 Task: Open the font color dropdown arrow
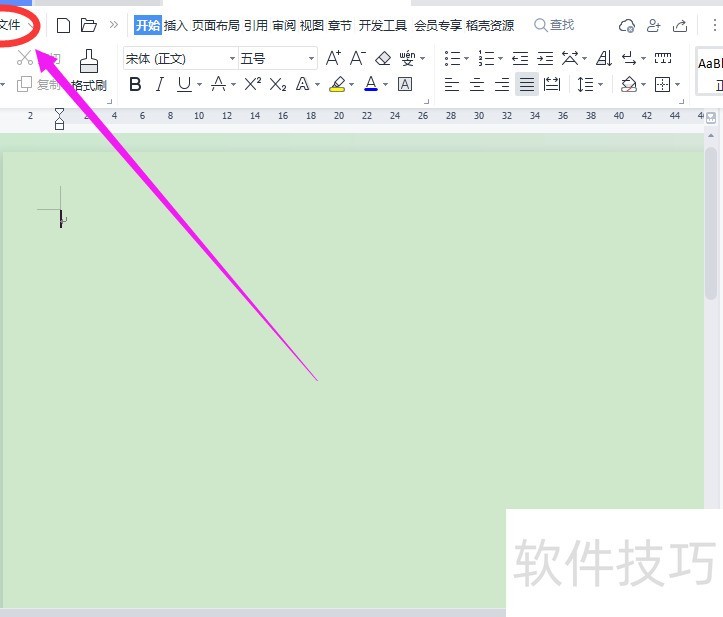point(385,85)
